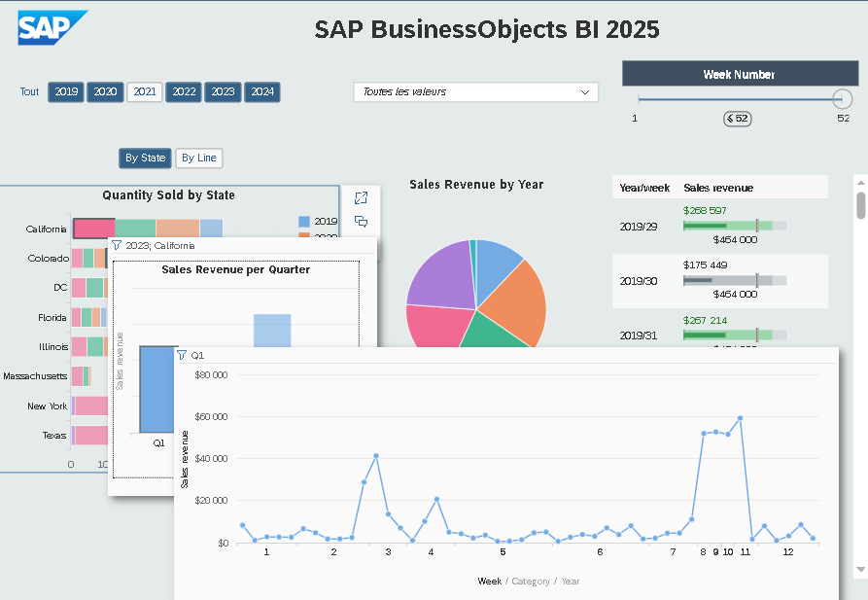This screenshot has height=600, width=868.
Task: Click the SAP logo
Action: pos(52,27)
